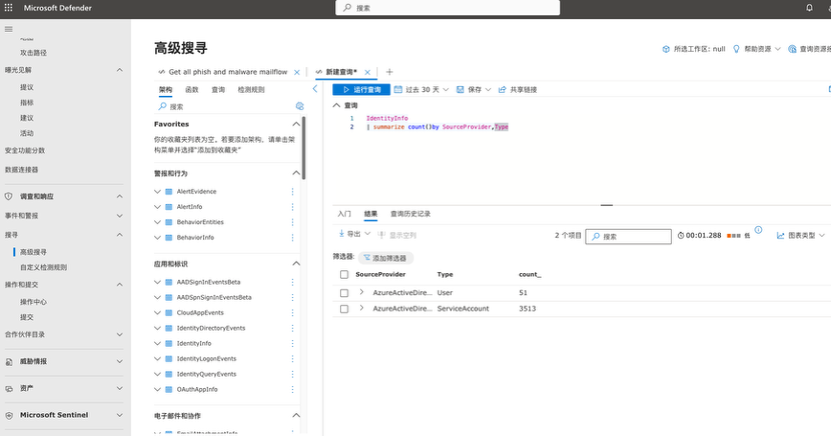This screenshot has width=832, height=436.
Task: Open 操作中心 in the sidebar
Action: (33, 302)
